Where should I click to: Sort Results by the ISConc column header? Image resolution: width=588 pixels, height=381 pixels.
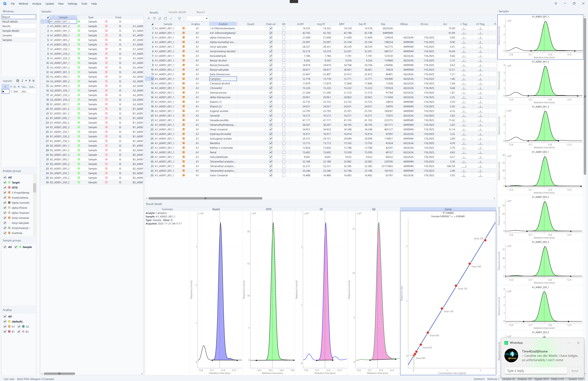[x=424, y=24]
